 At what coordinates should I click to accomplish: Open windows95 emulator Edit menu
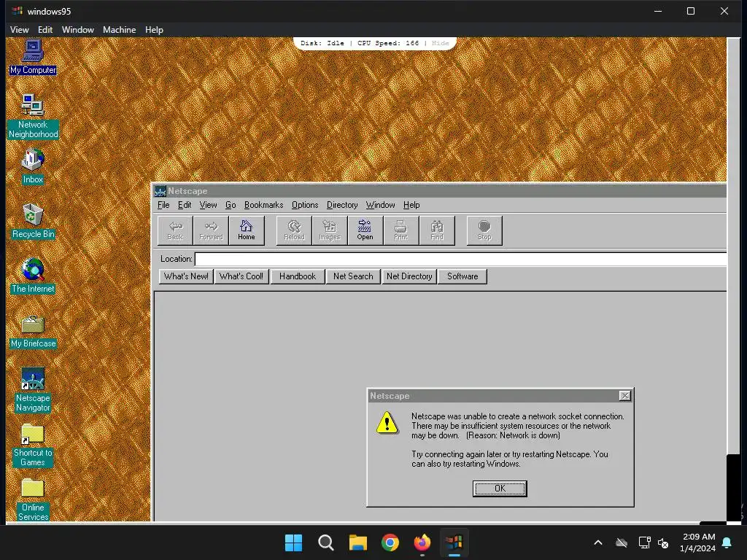coord(45,29)
